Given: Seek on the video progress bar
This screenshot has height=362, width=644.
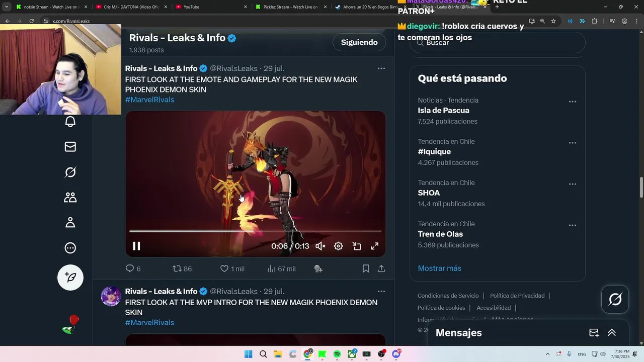Looking at the screenshot, I should 255,231.
